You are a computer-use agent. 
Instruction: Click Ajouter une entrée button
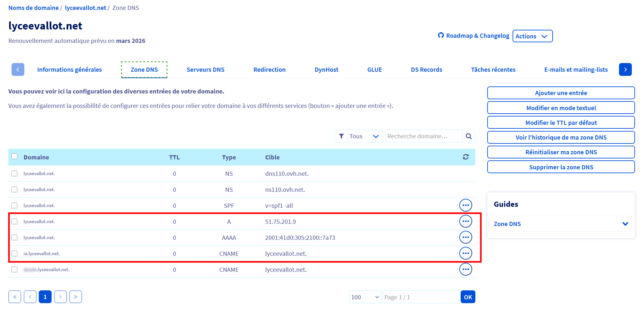[561, 93]
